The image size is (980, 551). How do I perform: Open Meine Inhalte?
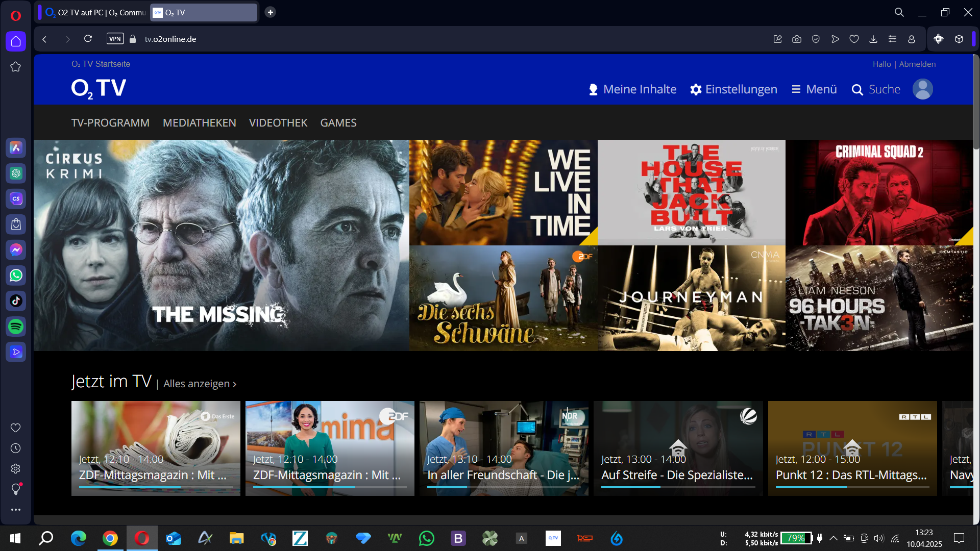pyautogui.click(x=632, y=89)
